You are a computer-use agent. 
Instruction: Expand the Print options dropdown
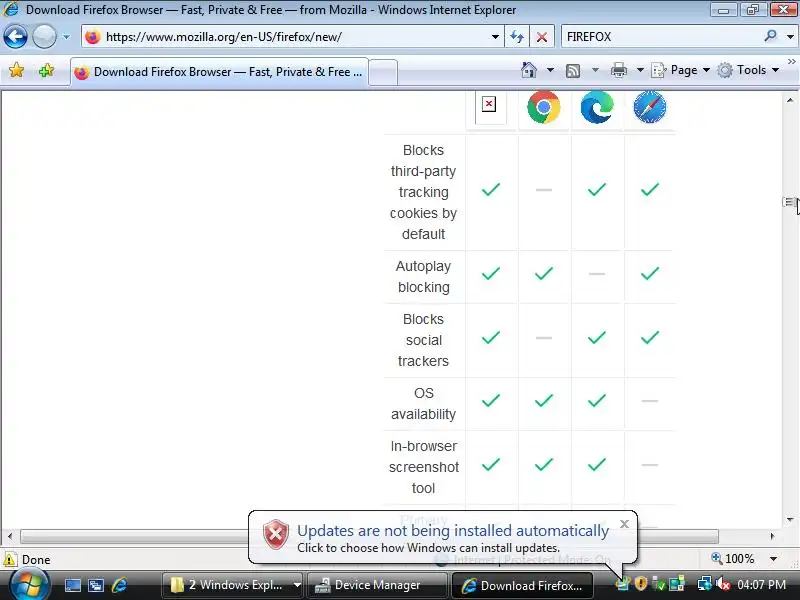[640, 70]
